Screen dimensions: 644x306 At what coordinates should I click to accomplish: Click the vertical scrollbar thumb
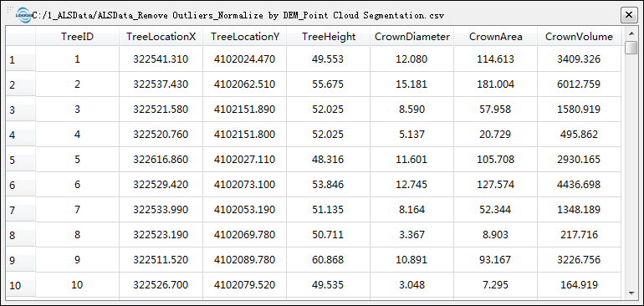coord(631,48)
